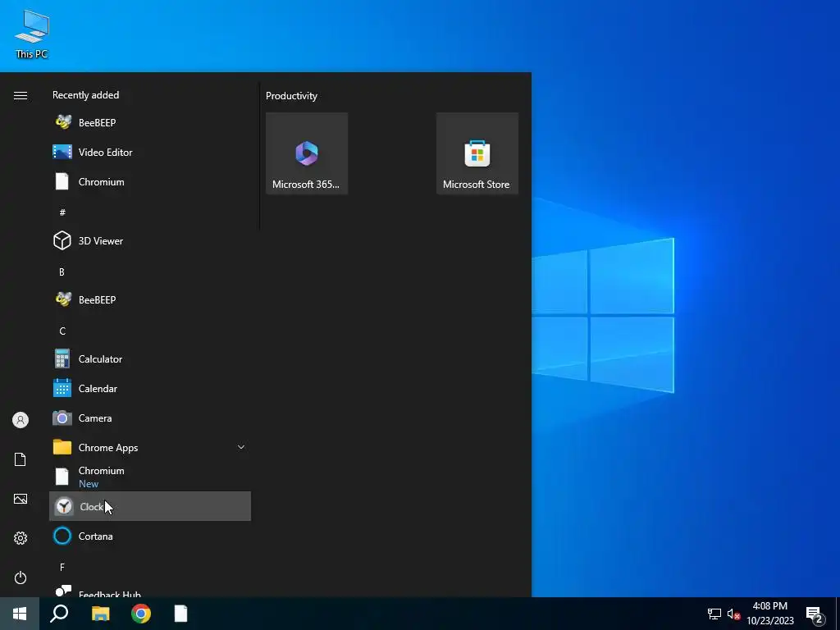Image resolution: width=840 pixels, height=630 pixels.
Task: Open Documents from the Start sidebar
Action: (21, 459)
